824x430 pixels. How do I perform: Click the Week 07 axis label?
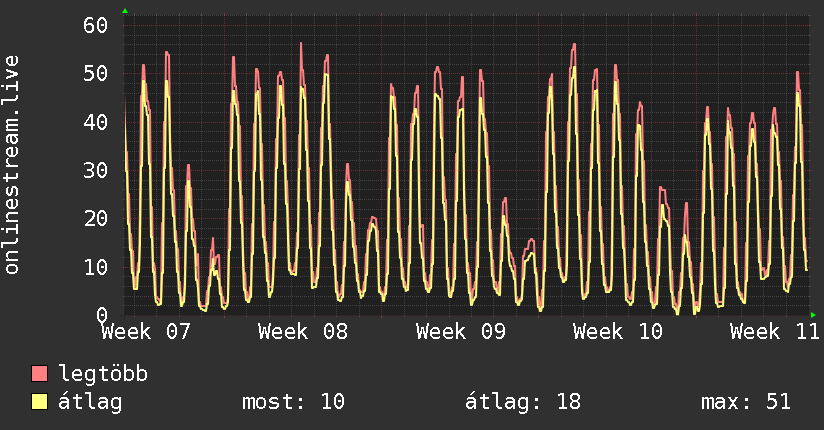[x=146, y=332]
